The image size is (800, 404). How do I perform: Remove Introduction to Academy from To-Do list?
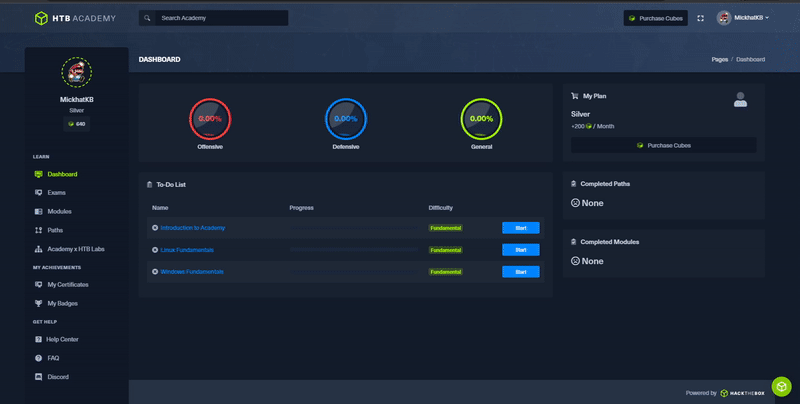pyautogui.click(x=155, y=228)
